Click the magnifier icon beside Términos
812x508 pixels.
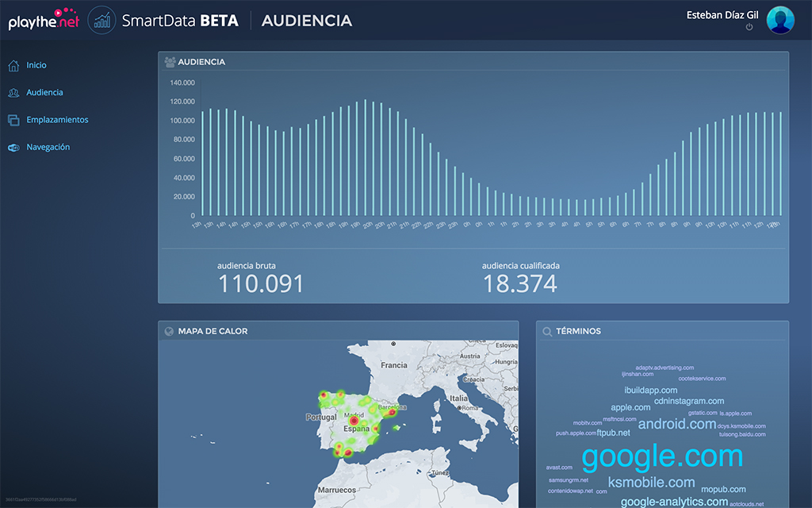pos(547,331)
